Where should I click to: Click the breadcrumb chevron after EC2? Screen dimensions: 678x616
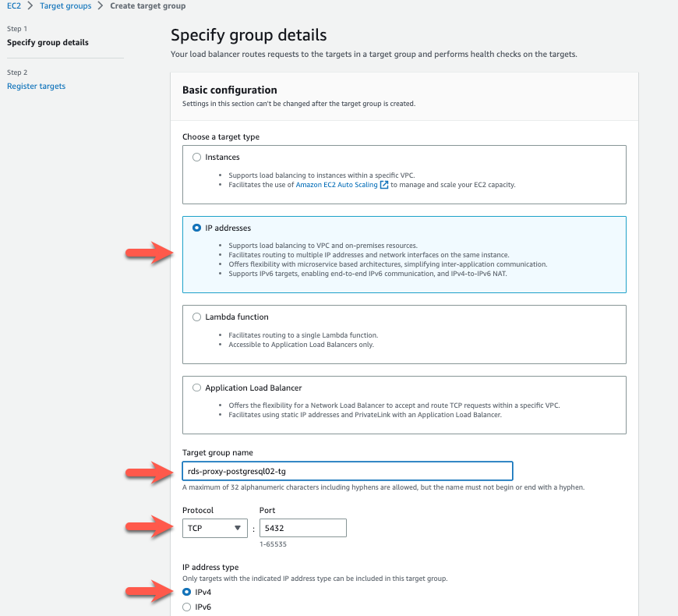click(30, 6)
